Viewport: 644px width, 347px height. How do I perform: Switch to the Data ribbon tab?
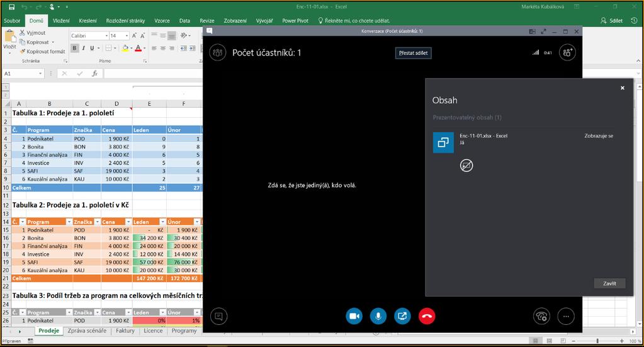185,21
